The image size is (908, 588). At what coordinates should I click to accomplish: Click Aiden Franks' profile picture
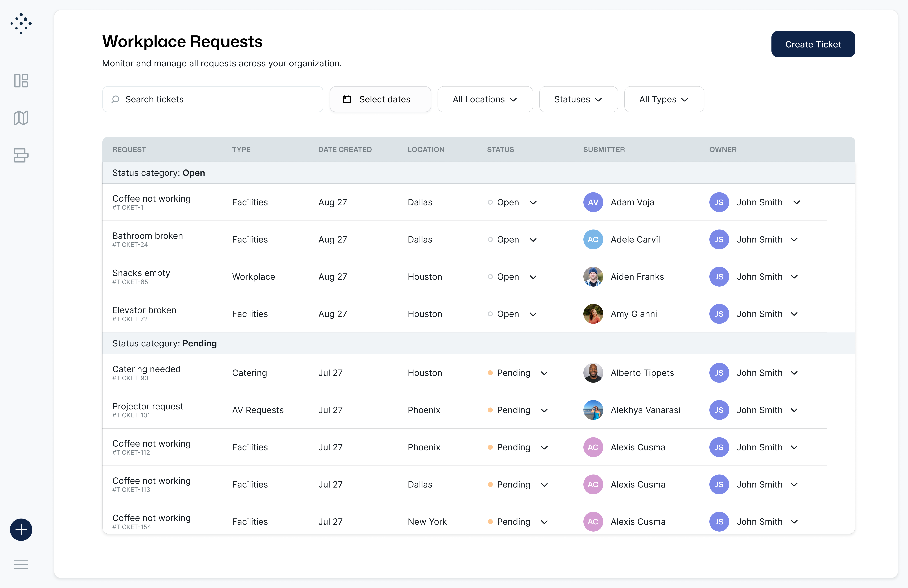593,277
